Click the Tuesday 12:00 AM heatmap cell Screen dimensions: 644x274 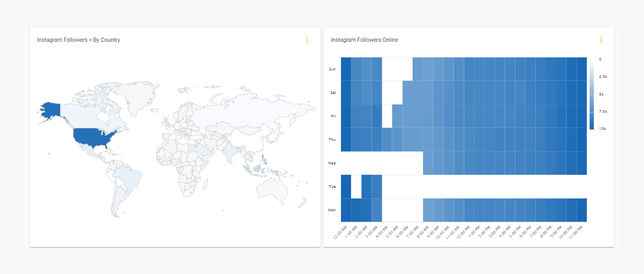346,186
